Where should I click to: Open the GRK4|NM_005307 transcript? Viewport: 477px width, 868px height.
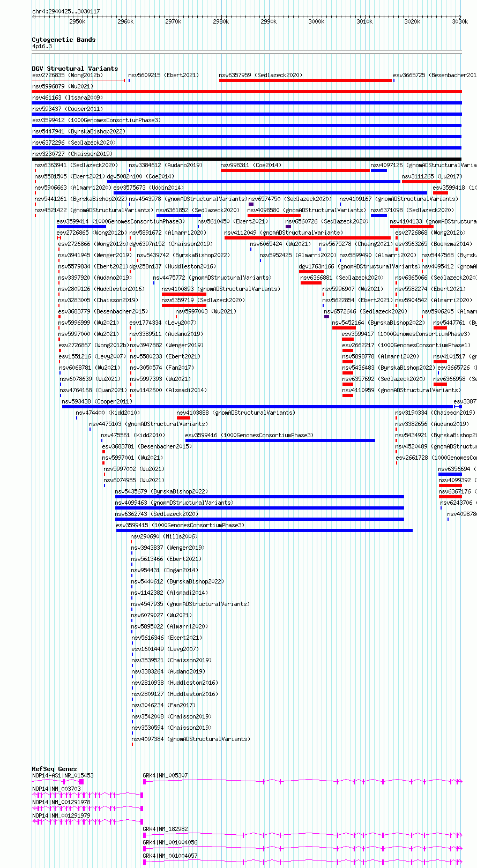coord(165,776)
